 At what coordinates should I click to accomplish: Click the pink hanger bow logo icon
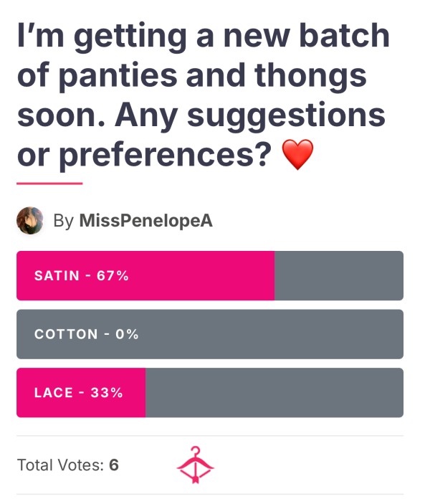click(196, 465)
